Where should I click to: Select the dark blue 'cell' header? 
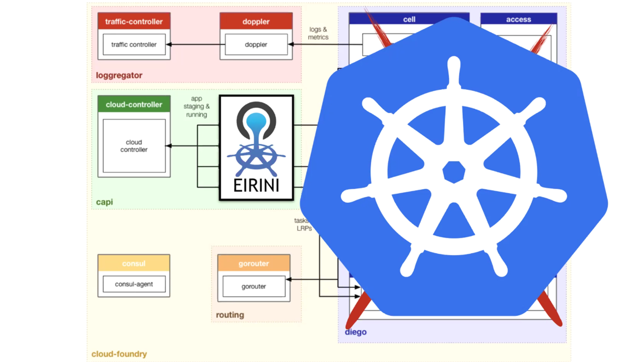click(x=409, y=19)
